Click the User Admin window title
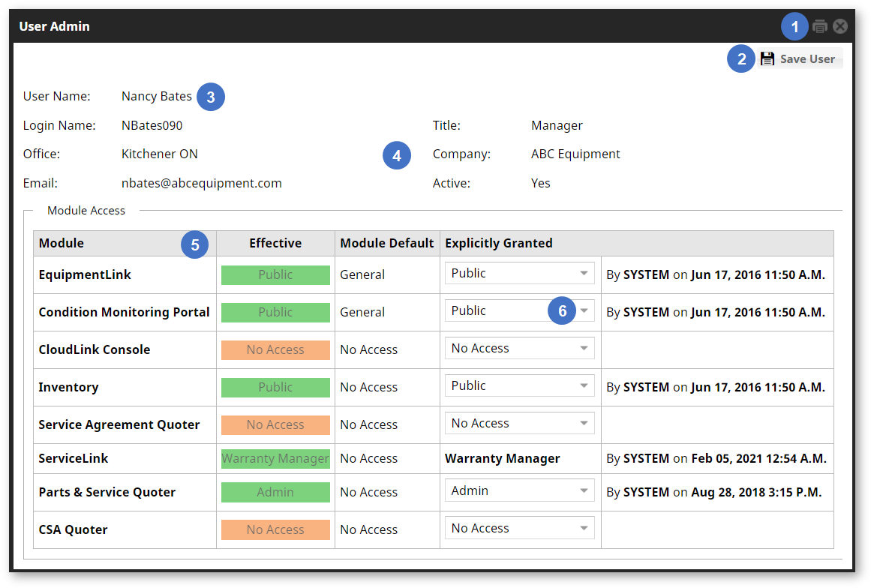Screen dimensions: 871x588 55,26
